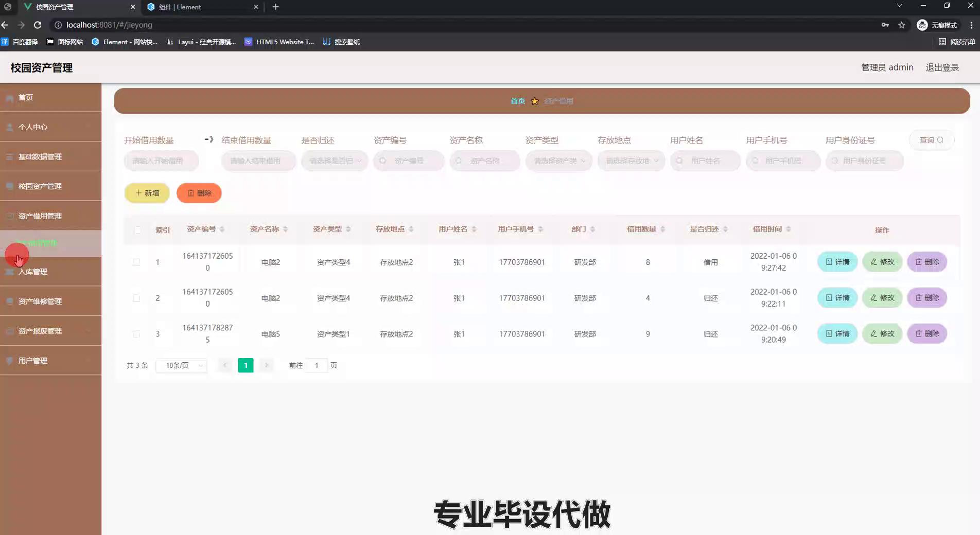Open 资产维修管理 in the sidebar menu
980x535 pixels.
(40, 301)
